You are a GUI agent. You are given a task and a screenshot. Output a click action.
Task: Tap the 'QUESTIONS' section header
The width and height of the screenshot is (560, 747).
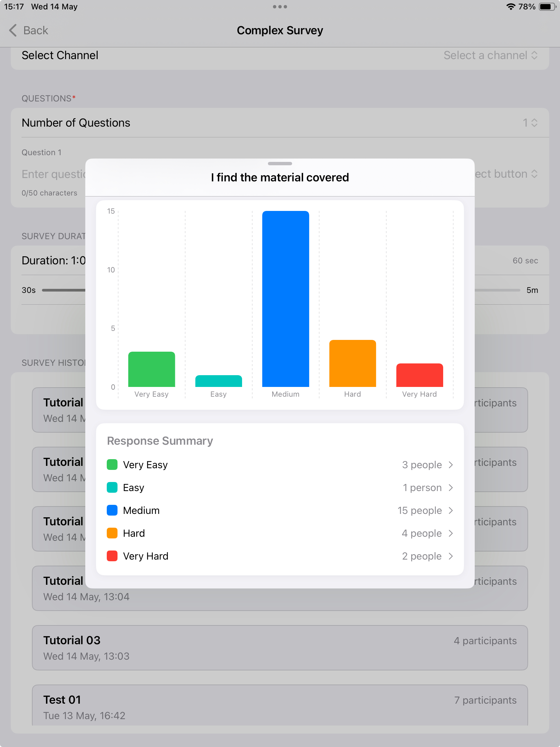coord(47,99)
